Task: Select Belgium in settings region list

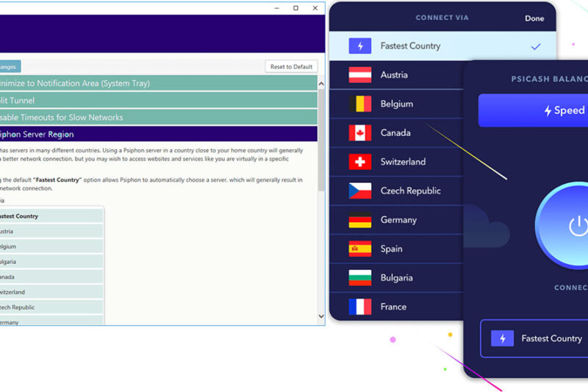Action: pyautogui.click(x=51, y=246)
